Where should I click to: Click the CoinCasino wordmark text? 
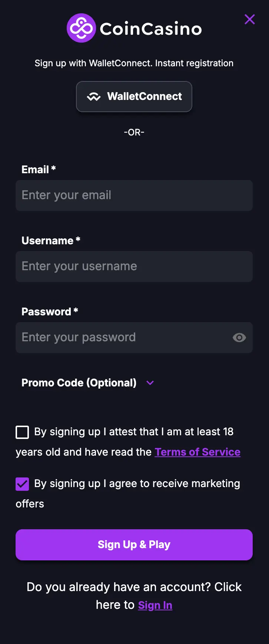pos(150,29)
